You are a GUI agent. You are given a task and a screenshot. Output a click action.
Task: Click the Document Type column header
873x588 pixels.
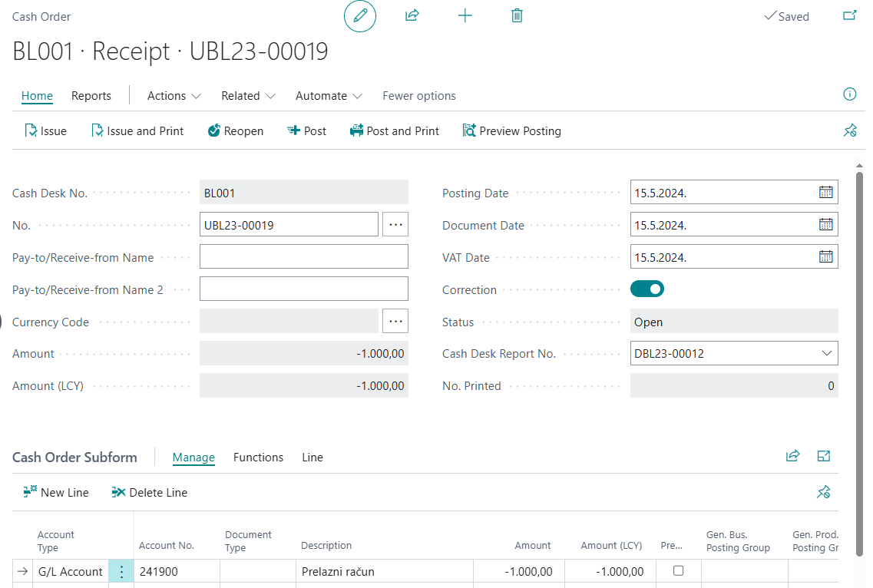pos(248,540)
